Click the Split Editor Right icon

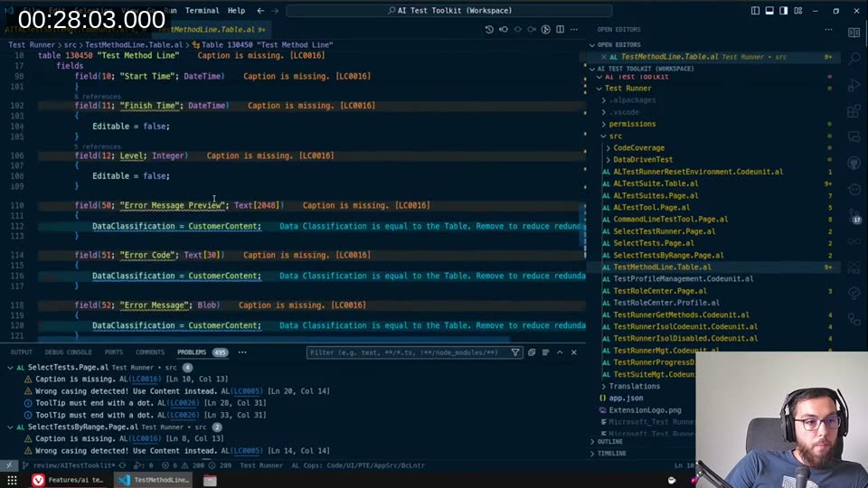tap(561, 29)
